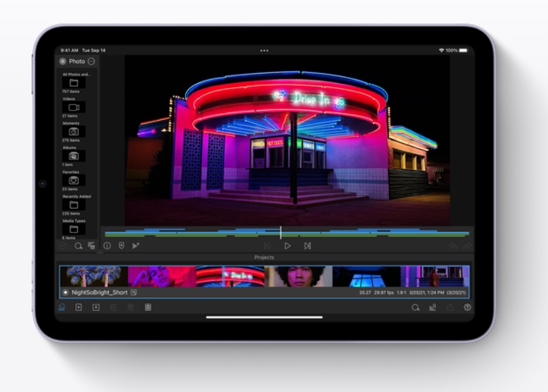The height and width of the screenshot is (392, 548).
Task: Expand the Recently Added folder
Action: tap(74, 205)
